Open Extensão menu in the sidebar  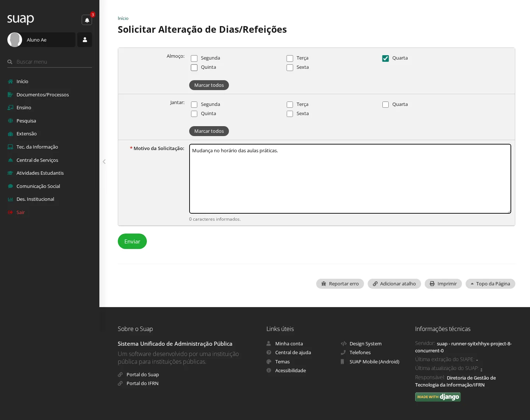[26, 134]
